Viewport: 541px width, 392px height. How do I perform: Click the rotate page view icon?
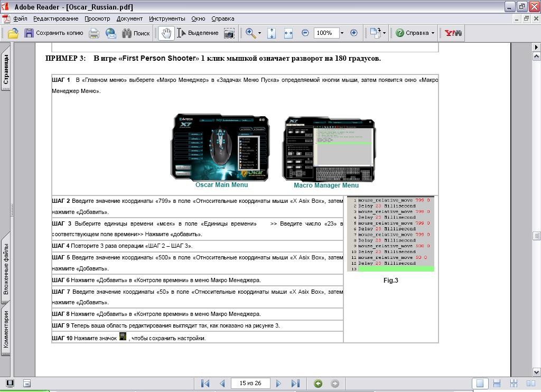(376, 33)
